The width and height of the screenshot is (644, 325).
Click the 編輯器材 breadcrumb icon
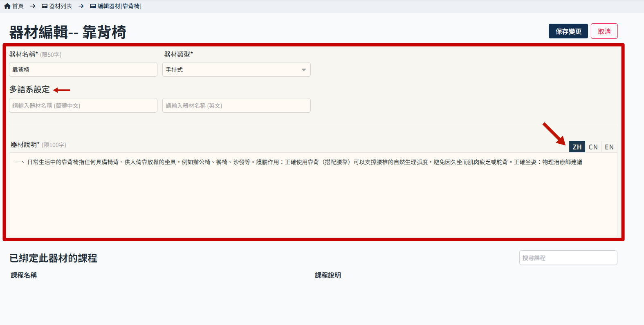coord(93,6)
